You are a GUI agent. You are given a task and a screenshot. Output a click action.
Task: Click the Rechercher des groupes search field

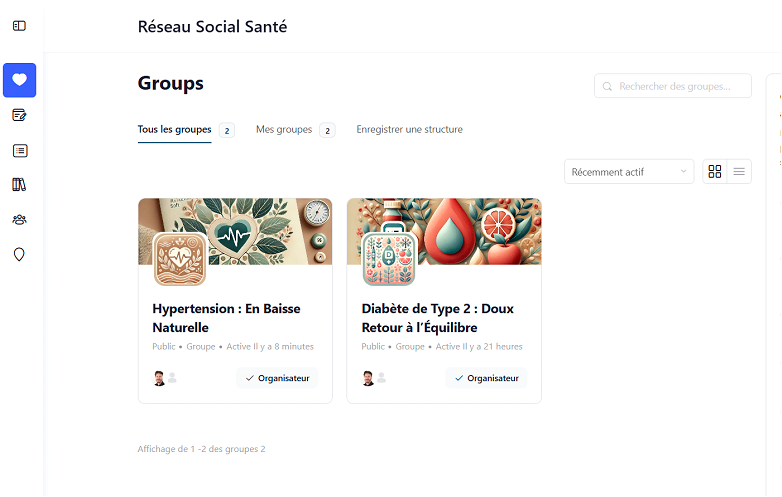point(680,86)
